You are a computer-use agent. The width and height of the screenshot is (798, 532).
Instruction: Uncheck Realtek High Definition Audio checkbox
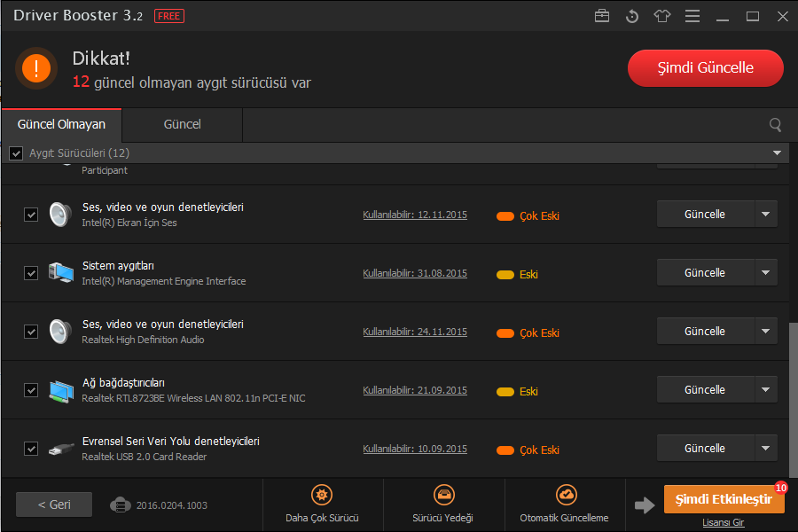coord(31,332)
